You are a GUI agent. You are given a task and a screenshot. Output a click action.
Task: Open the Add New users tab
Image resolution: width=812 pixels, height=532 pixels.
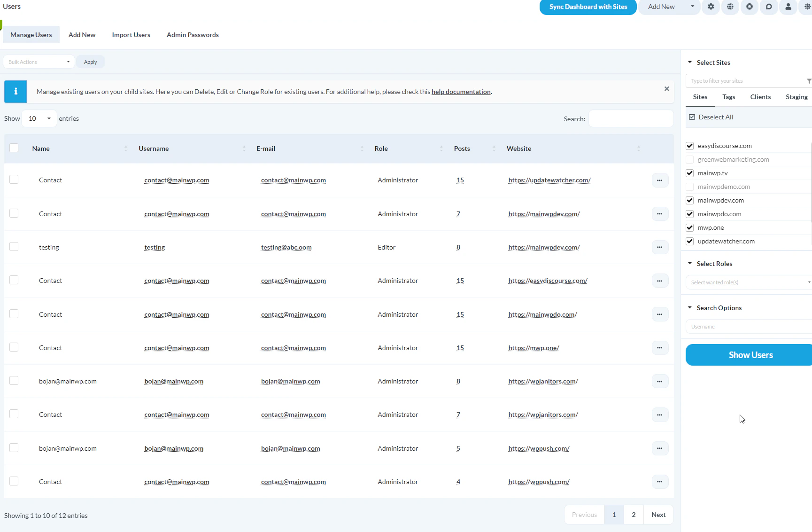(x=82, y=35)
